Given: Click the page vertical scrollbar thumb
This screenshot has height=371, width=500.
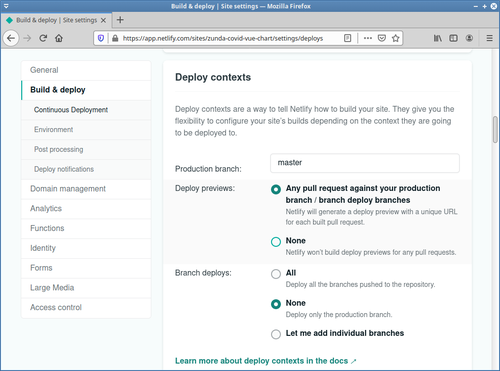Looking at the screenshot, I should pos(495,129).
